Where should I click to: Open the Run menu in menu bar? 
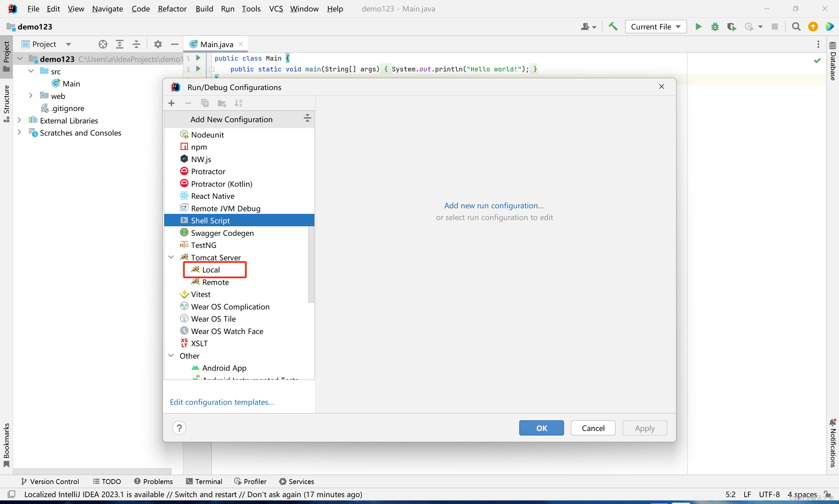pyautogui.click(x=227, y=9)
